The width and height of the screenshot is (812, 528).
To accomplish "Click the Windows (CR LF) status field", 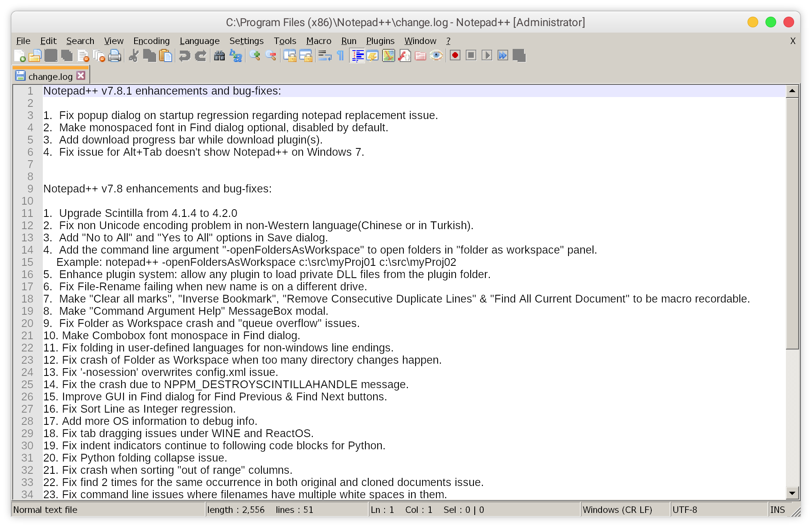I will point(617,510).
